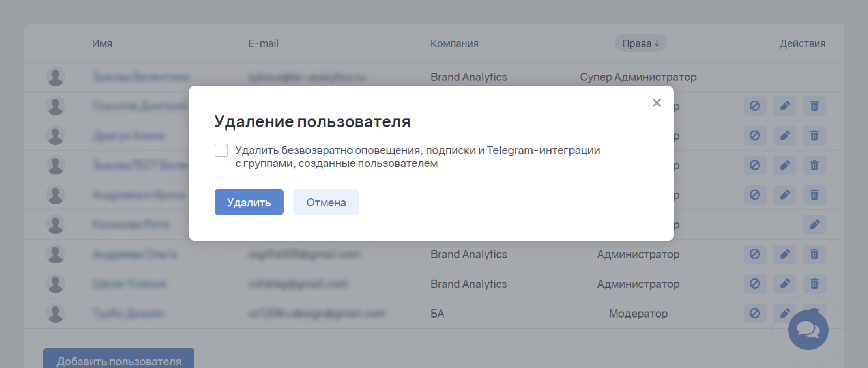Click the БА company cell

[437, 314]
